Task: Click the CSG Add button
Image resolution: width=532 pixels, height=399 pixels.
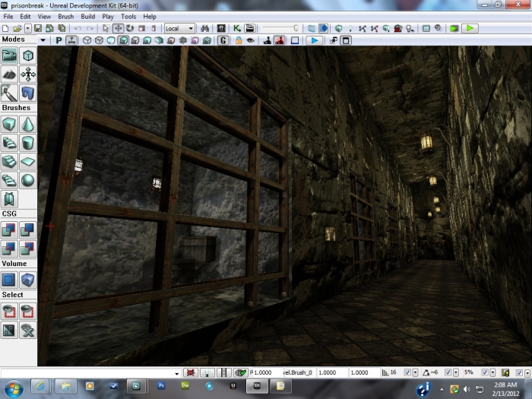Action: point(9,230)
